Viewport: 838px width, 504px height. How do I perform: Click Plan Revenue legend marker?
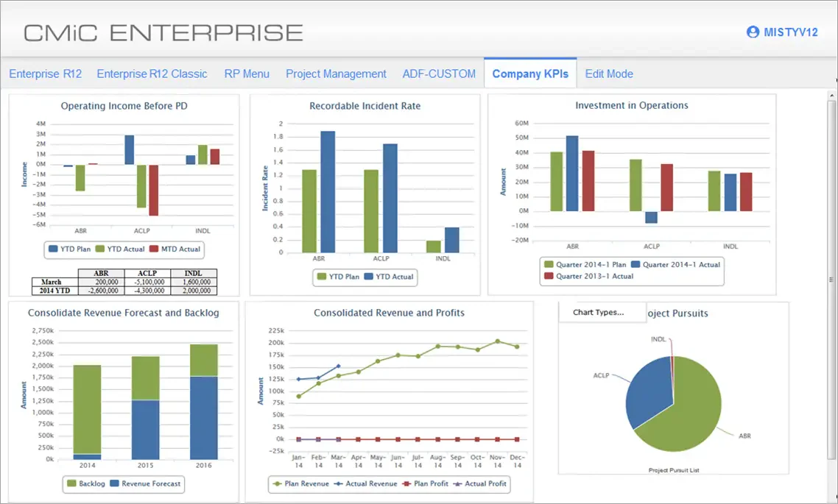(277, 483)
